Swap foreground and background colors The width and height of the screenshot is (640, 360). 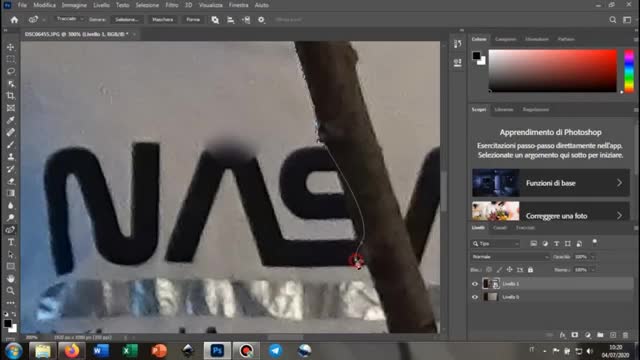pos(14,314)
